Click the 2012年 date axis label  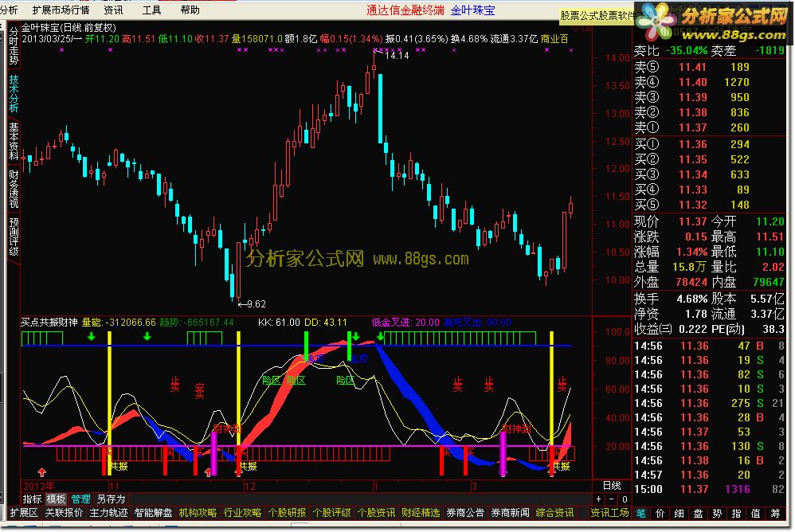pyautogui.click(x=38, y=487)
